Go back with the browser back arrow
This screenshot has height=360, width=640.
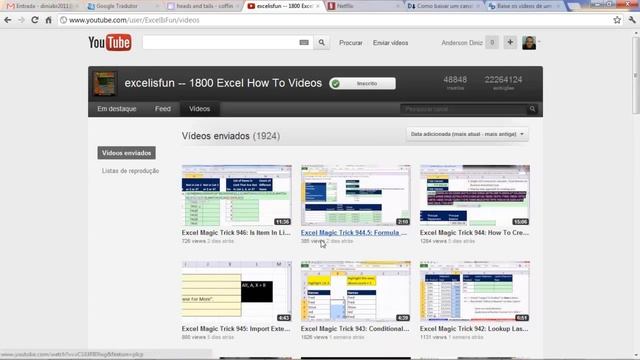pos(8,20)
